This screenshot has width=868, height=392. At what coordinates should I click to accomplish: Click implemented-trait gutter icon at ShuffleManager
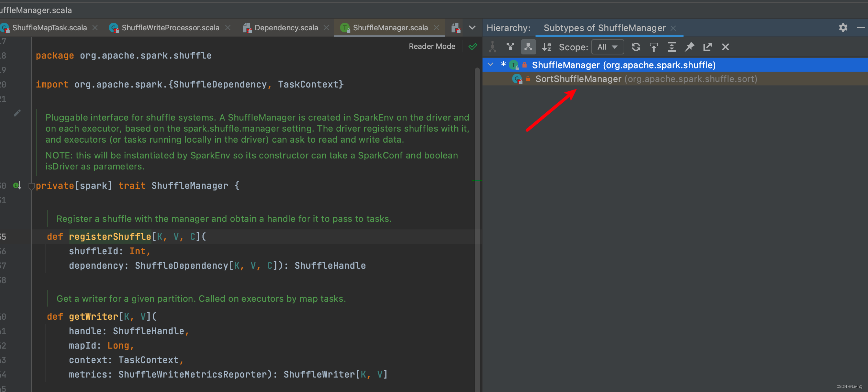pyautogui.click(x=17, y=186)
